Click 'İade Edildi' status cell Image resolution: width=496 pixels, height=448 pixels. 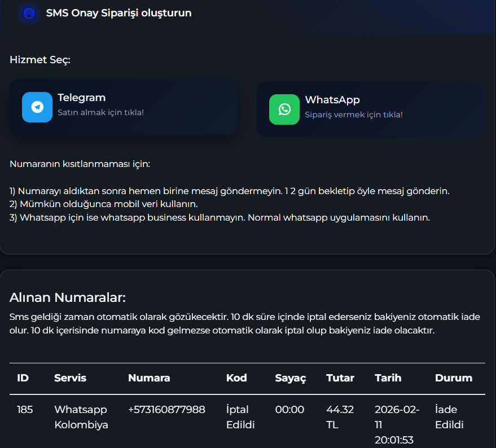click(x=450, y=417)
